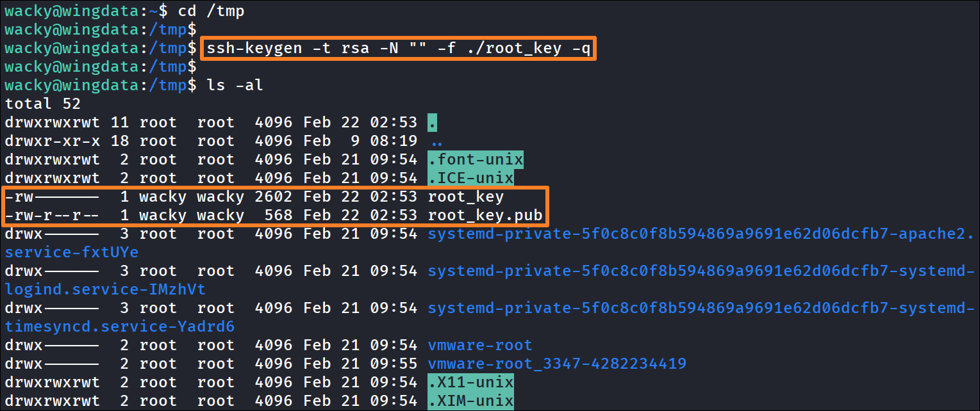
Task: Click the .X11-unix directory entry
Action: (x=471, y=383)
